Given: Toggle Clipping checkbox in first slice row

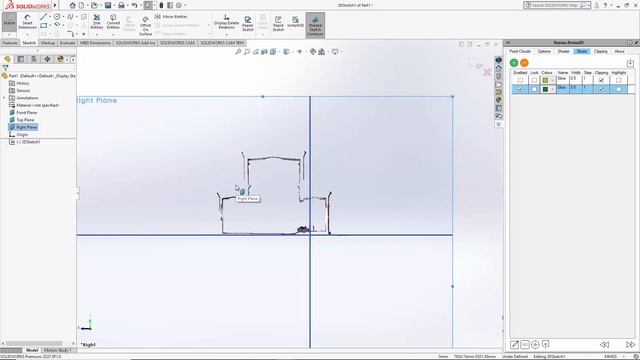Looking at the screenshot, I should tap(601, 80).
